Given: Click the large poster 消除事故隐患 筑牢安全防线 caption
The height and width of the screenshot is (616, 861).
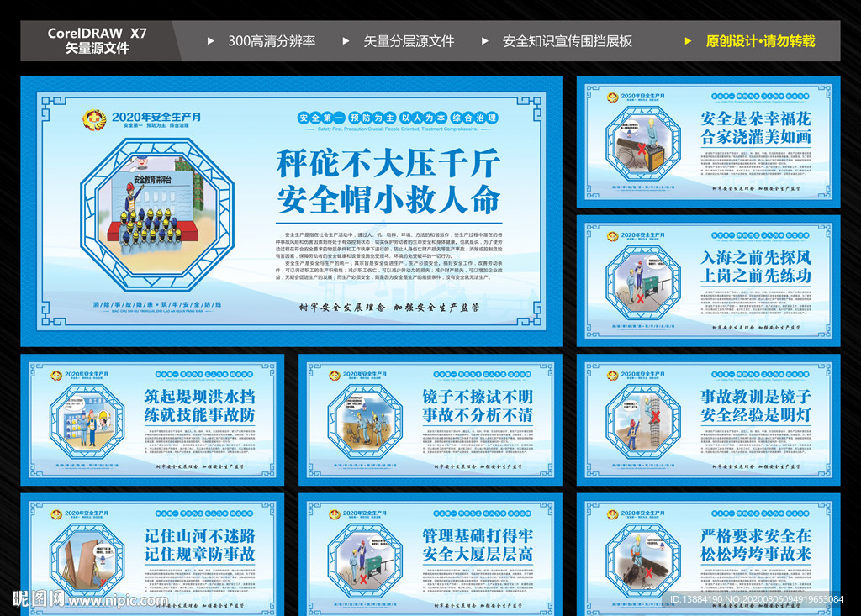Looking at the screenshot, I should tap(157, 305).
